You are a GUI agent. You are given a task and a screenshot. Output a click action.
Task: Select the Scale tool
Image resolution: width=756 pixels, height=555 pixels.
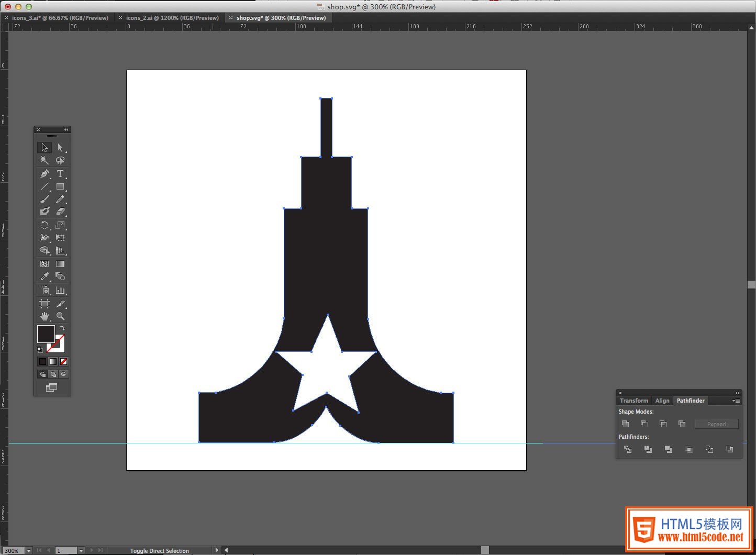[x=60, y=225]
